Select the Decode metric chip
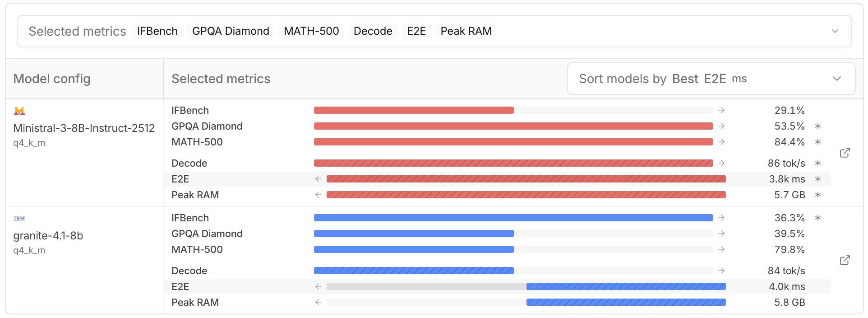 click(373, 31)
